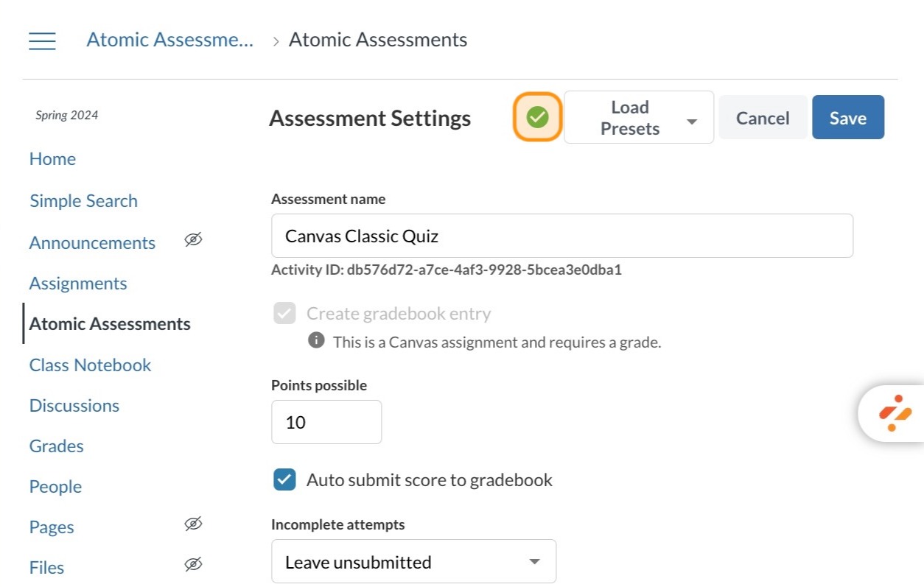
Task: Click the Spring 2024 term label
Action: click(x=67, y=115)
